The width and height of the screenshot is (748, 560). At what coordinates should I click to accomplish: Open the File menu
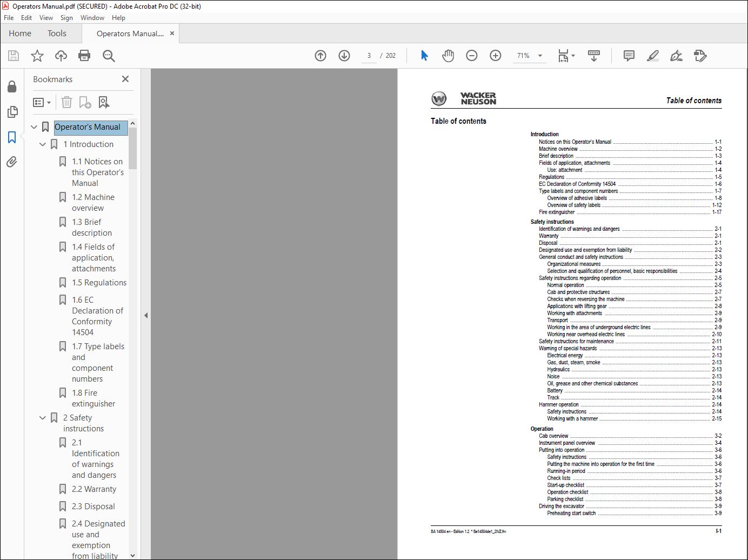click(x=9, y=18)
